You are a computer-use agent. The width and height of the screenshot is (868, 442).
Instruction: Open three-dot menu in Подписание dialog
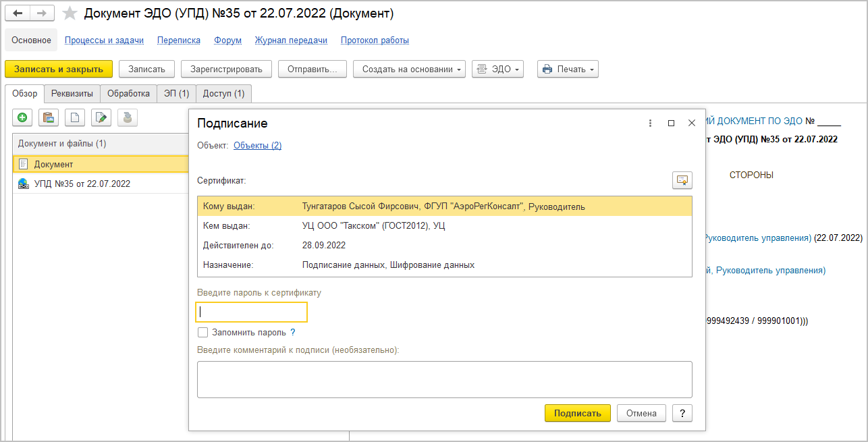650,123
